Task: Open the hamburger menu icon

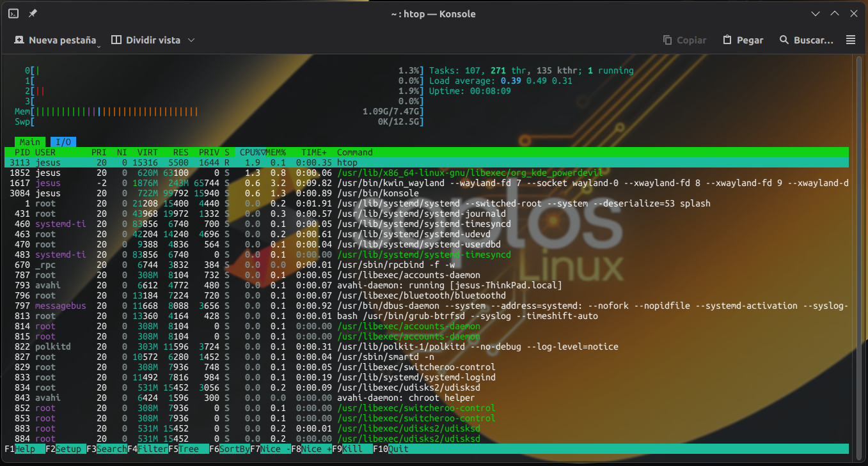Action: [x=850, y=40]
